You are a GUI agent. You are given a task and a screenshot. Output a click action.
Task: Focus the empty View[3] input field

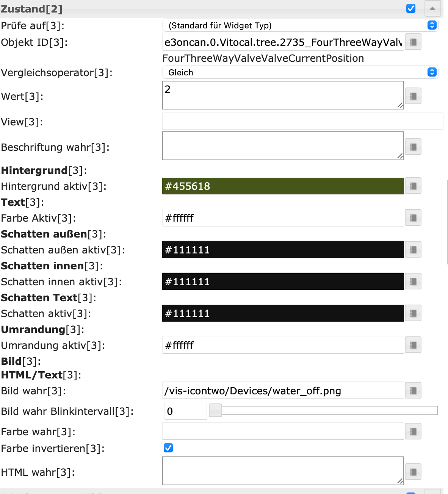pos(302,122)
